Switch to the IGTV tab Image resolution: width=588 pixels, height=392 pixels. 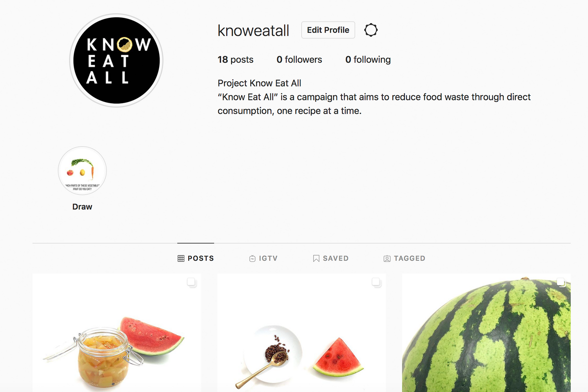263,258
